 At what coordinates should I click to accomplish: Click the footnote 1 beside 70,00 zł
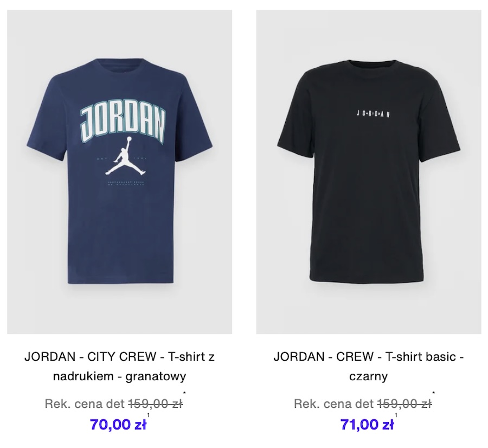point(149,415)
